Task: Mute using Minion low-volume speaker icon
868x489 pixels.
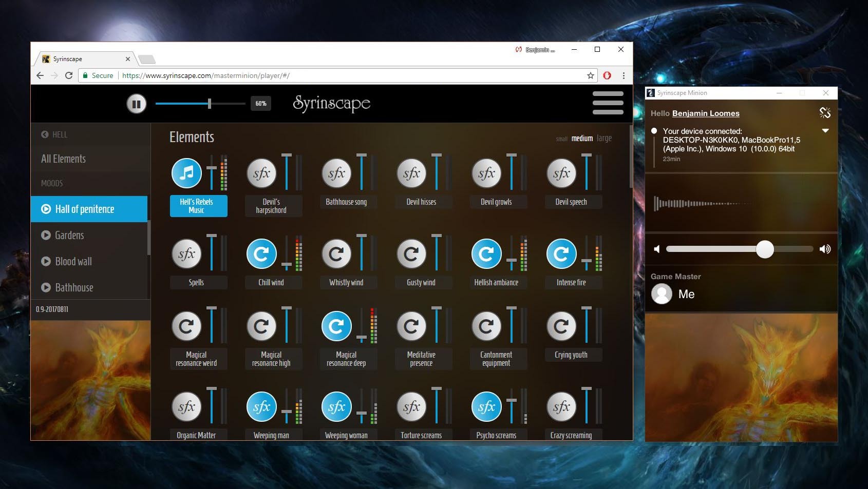Action: click(x=656, y=249)
